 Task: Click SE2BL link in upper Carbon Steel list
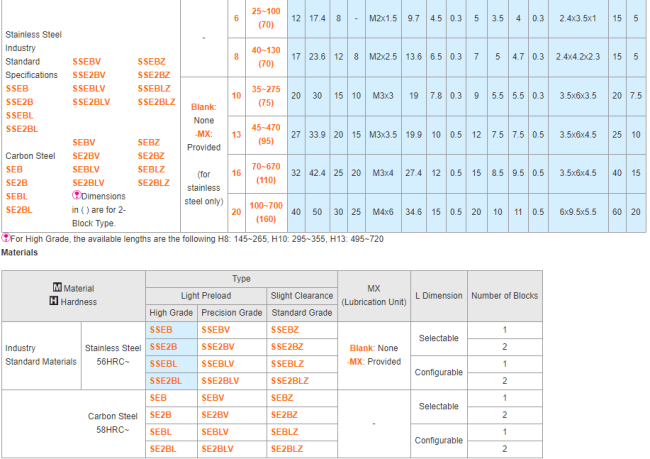tap(20, 210)
